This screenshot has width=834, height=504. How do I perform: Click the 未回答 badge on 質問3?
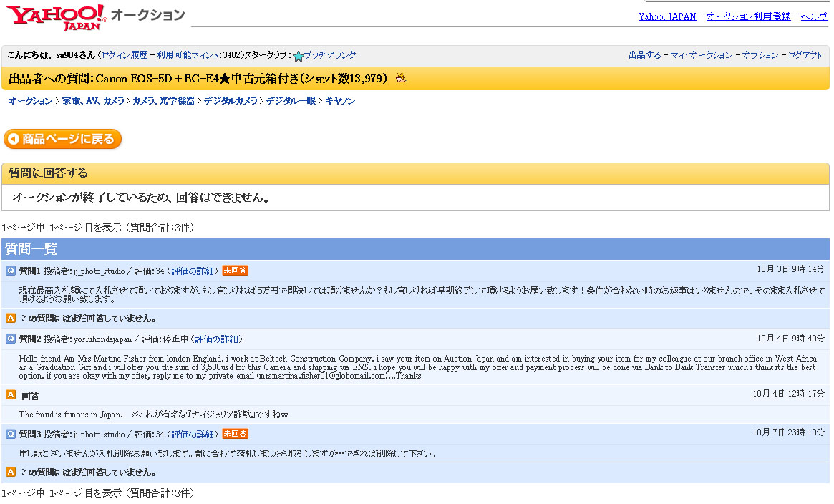[235, 434]
